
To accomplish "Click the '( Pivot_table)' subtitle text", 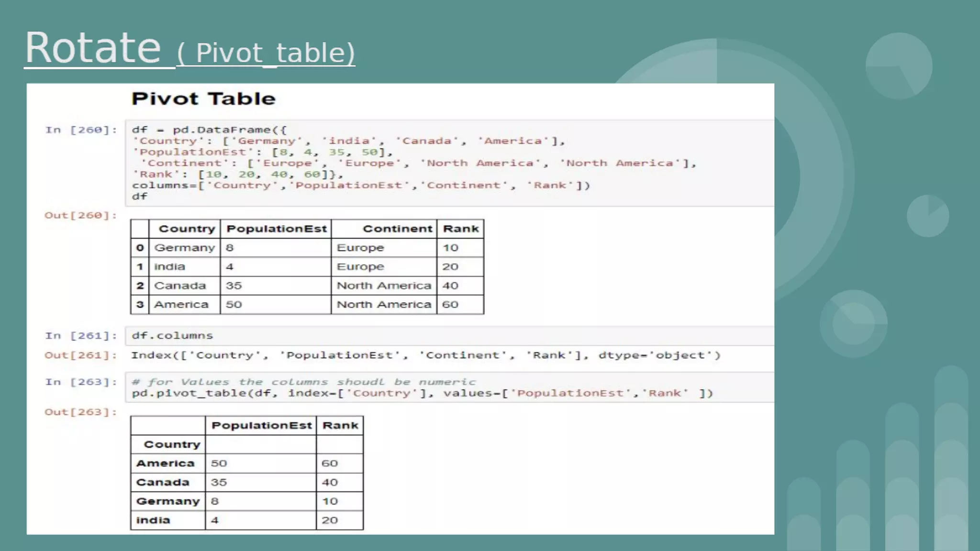I will pyautogui.click(x=266, y=53).
